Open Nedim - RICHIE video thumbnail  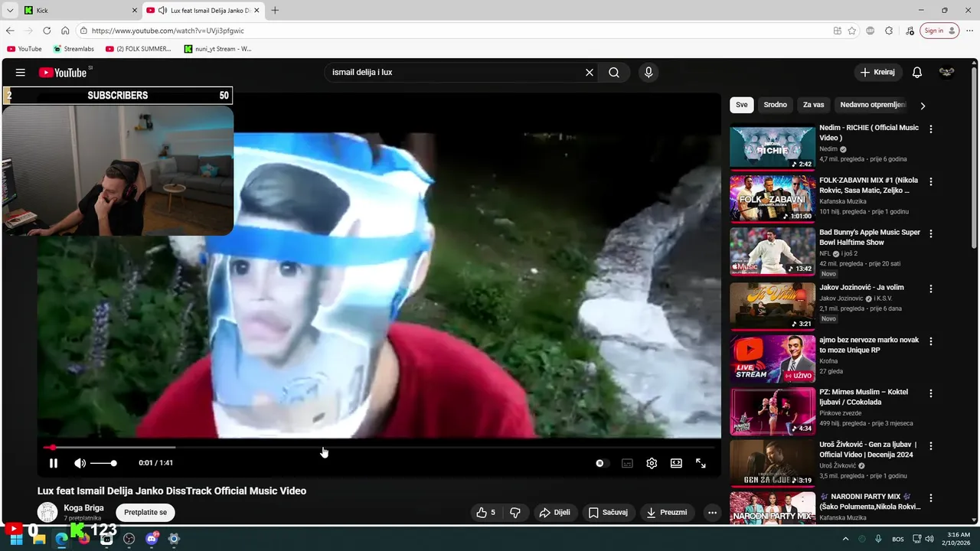(x=772, y=147)
